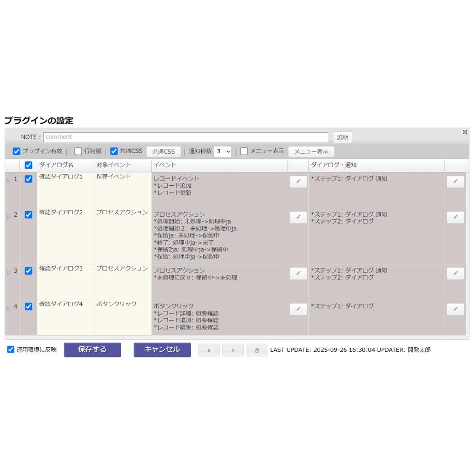Focus the NOTE comment input field
Image resolution: width=476 pixels, height=476 pixels.
186,137
